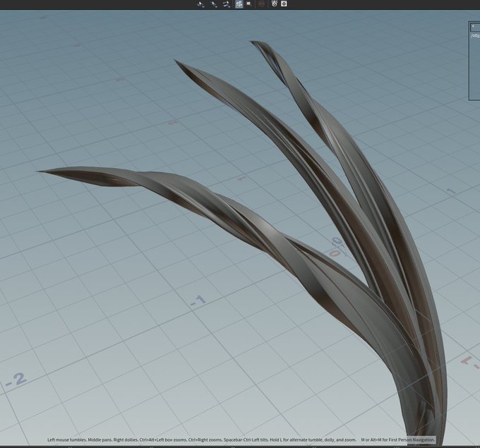Viewport: 480px width, 448px height.
Task: Click the first arrow-cursor selection tool icon
Action: (x=200, y=4)
